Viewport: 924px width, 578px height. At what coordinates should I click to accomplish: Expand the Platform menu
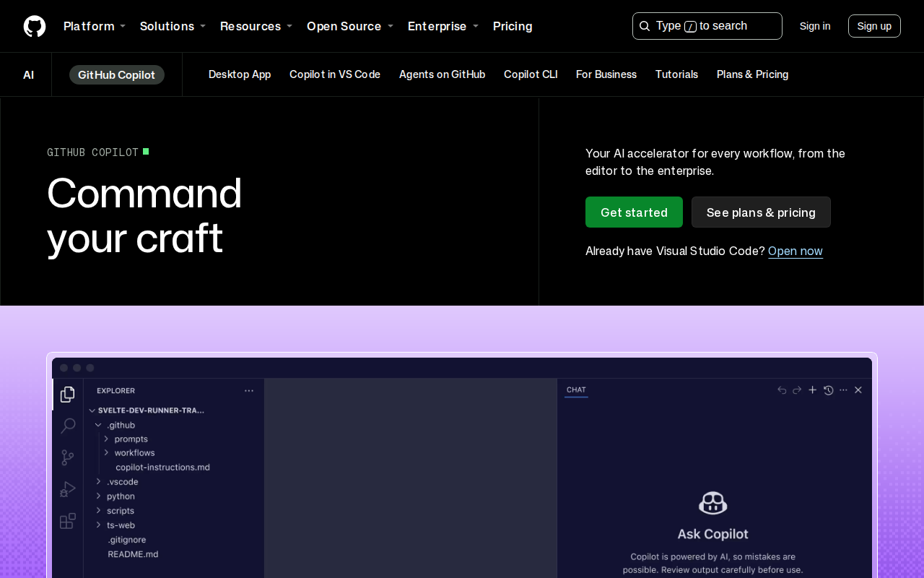point(95,26)
